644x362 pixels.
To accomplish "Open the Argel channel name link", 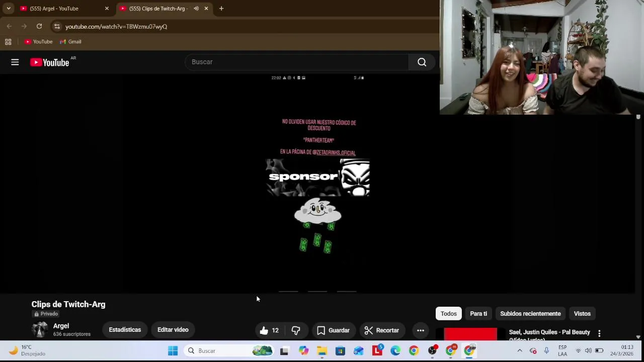I will pos(61,326).
